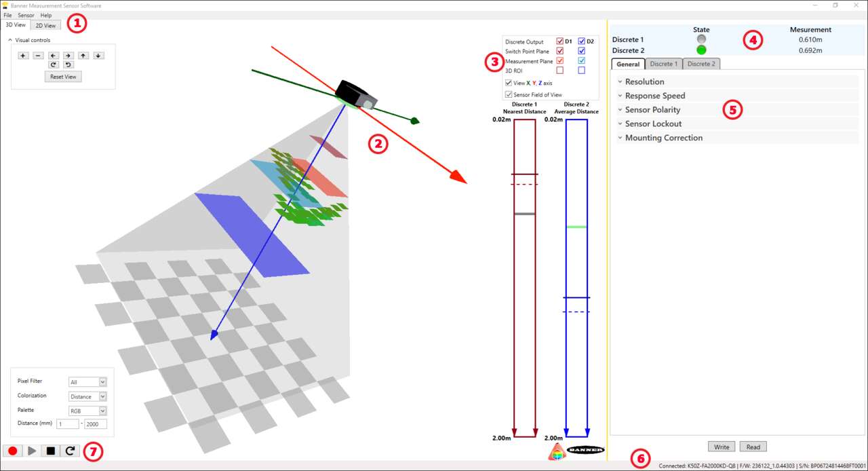Toggle Sensor Field of View checkbox
This screenshot has width=868, height=471.
tap(509, 94)
